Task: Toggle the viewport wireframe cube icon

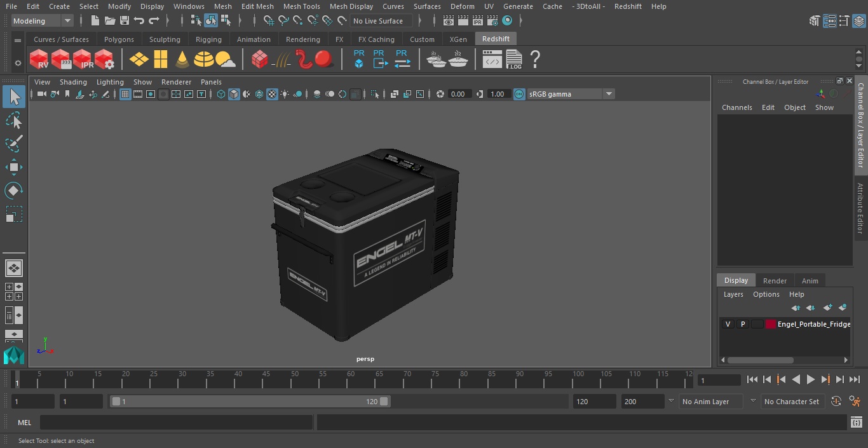Action: coord(221,94)
